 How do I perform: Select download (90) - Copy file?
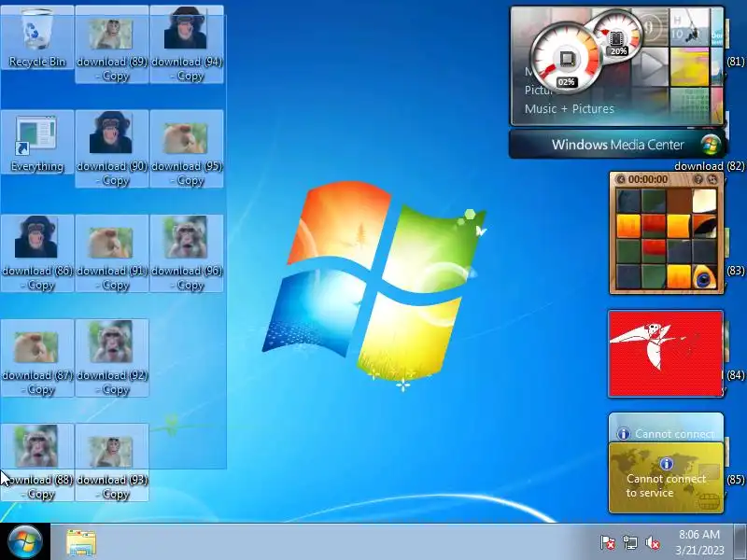pos(111,149)
